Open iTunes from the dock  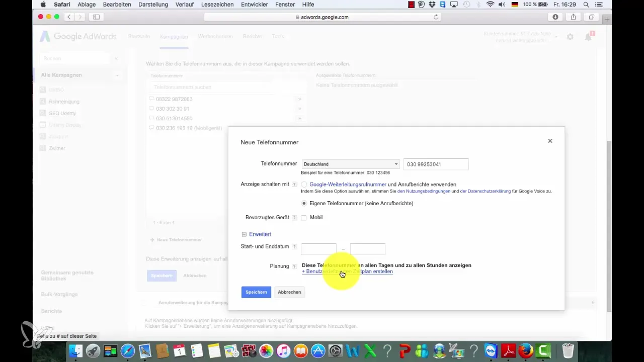click(283, 350)
